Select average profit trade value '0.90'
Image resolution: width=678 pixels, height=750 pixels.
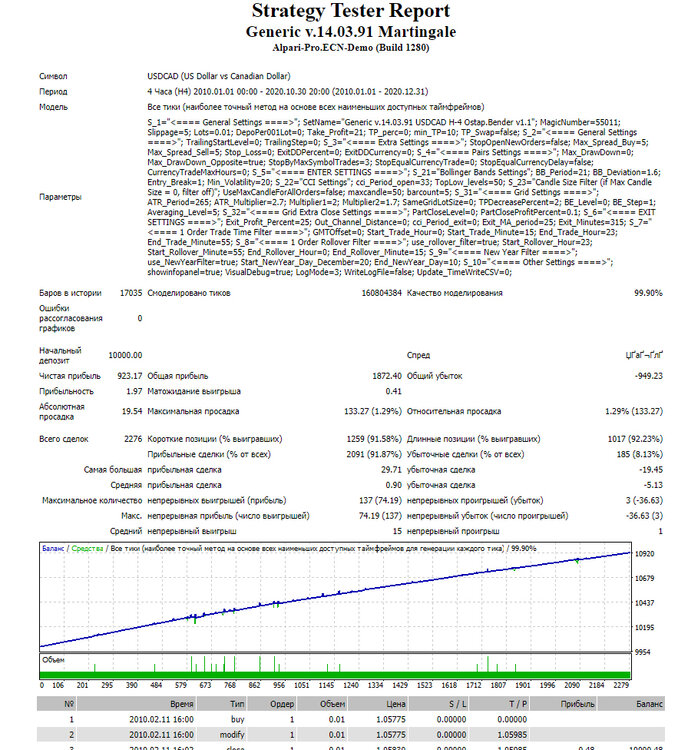point(393,485)
